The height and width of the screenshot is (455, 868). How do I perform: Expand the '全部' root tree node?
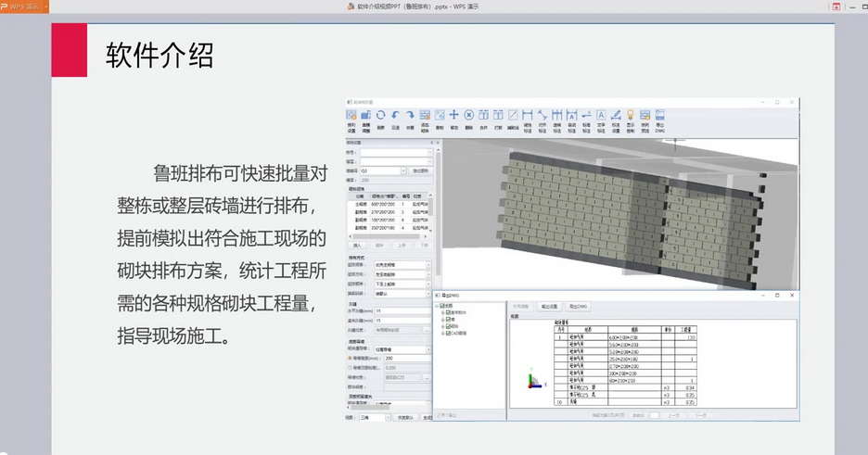pyautogui.click(x=437, y=306)
